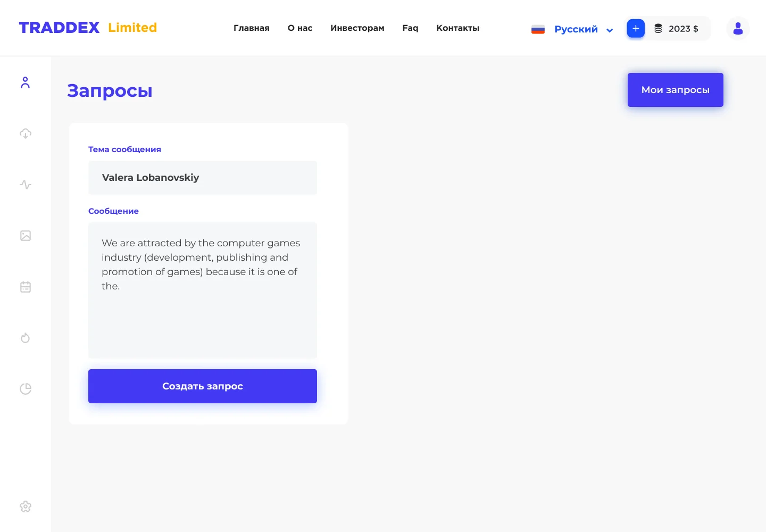This screenshot has height=532, width=766.
Task: Click the flame sidebar icon
Action: pyautogui.click(x=26, y=338)
